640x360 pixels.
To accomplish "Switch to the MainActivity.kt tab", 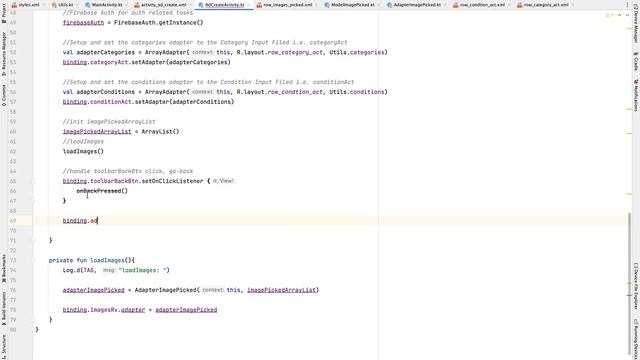I will (107, 5).
